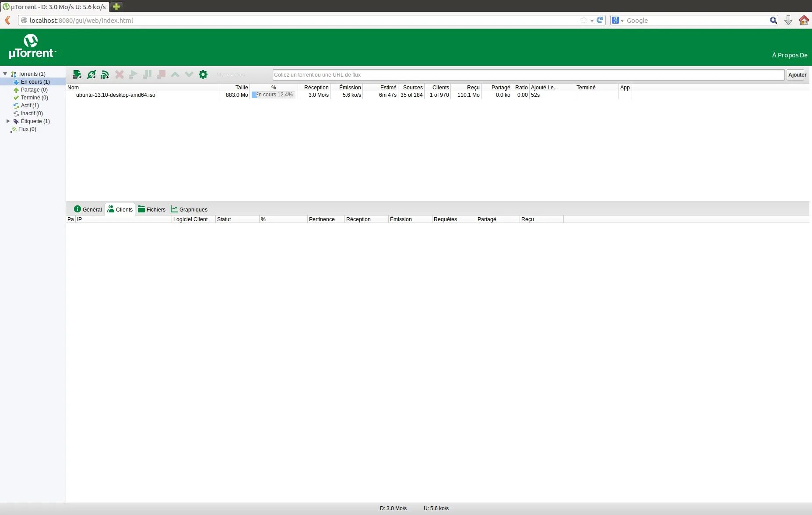The height and width of the screenshot is (515, 812).
Task: Sort by Ratio column header
Action: [520, 88]
